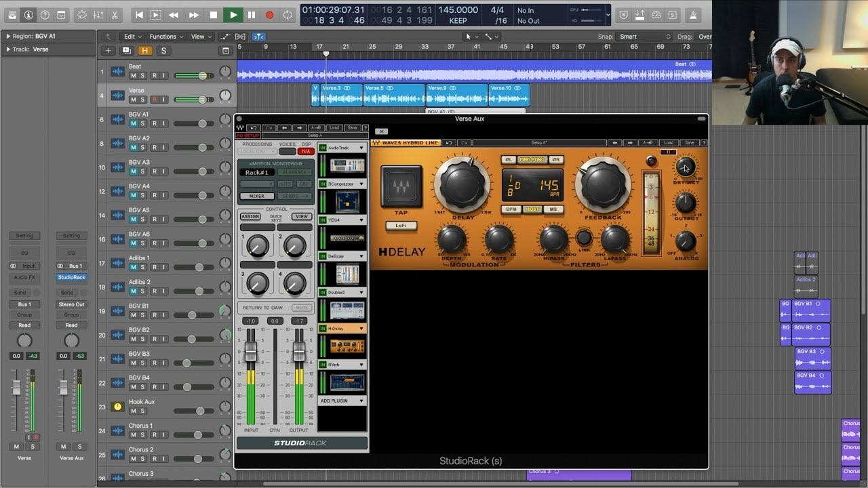Viewport: 868px width, 488px height.
Task: Toggle the Flex show/hide button
Action: pos(241,37)
